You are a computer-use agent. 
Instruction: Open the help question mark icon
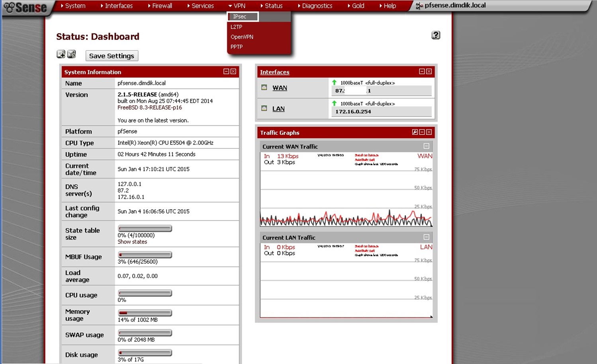[436, 35]
